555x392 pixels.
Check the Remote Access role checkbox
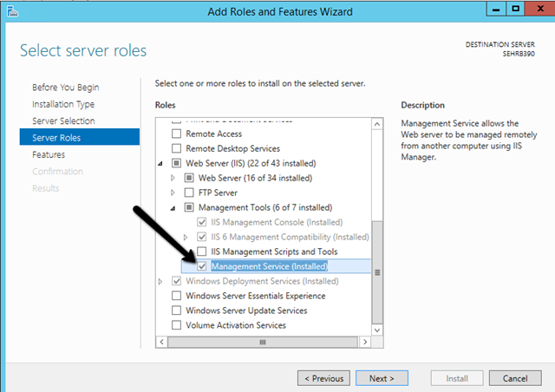[x=178, y=134]
